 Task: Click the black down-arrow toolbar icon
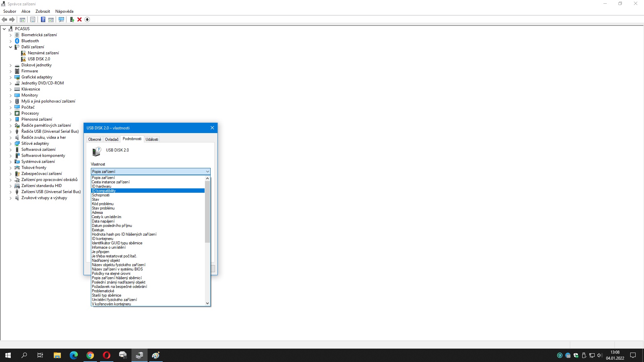tap(87, 19)
